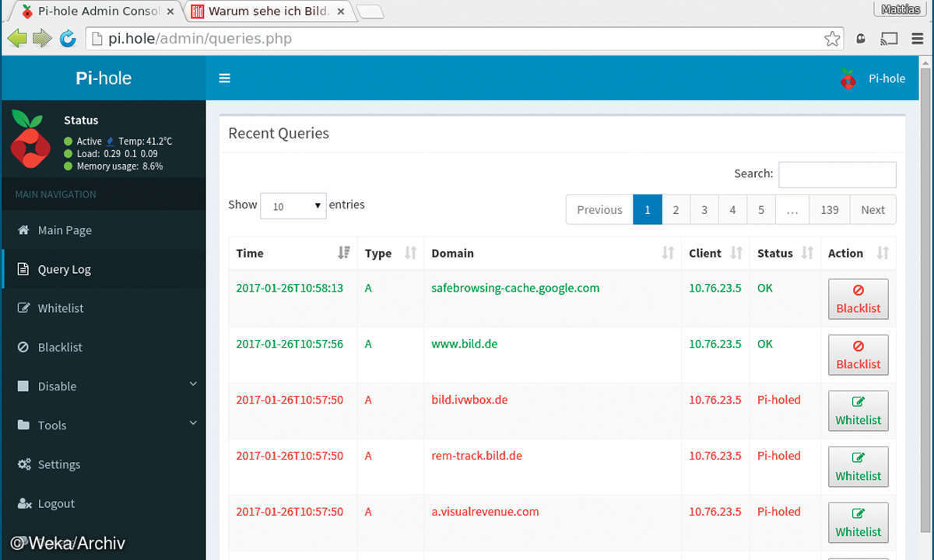Expand the Disable submenu chevron
Image resolution: width=934 pixels, height=560 pixels.
pos(193,384)
